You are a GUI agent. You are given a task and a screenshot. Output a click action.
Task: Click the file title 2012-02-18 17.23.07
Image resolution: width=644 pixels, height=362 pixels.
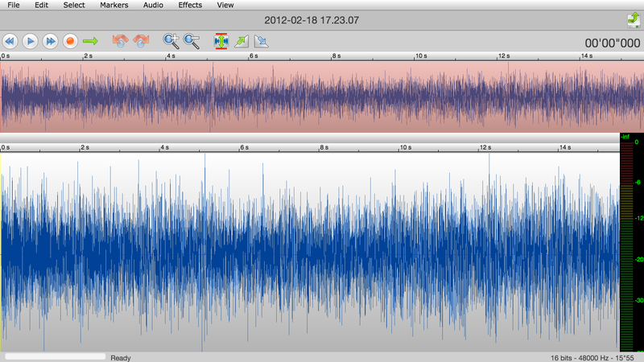coord(312,20)
